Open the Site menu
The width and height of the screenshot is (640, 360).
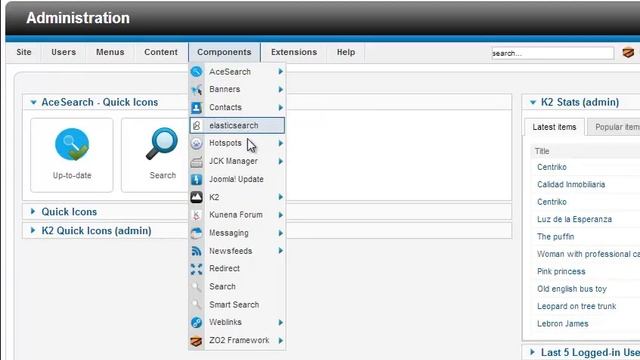pos(24,52)
